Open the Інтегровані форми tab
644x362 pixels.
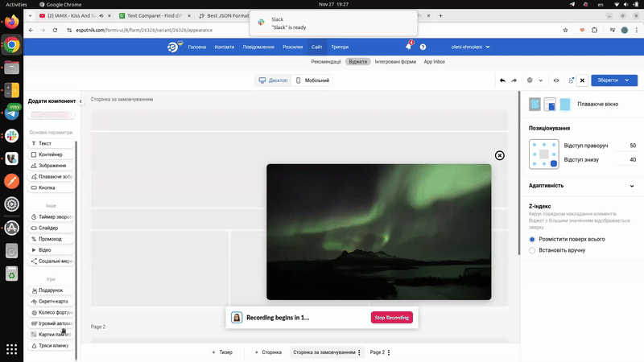pyautogui.click(x=395, y=62)
